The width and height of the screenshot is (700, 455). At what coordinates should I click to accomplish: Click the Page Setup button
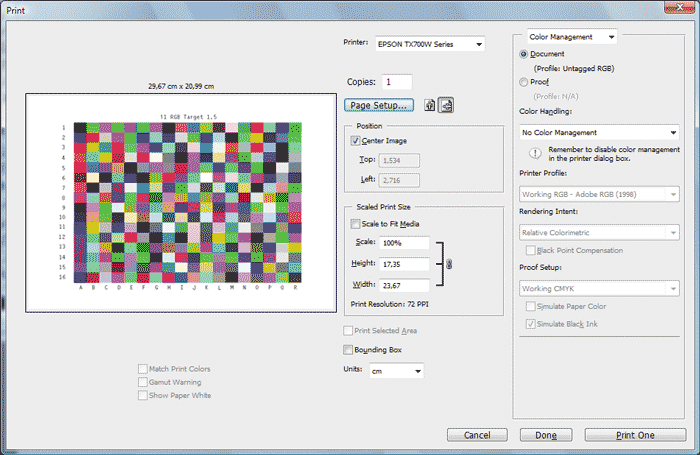pos(378,104)
